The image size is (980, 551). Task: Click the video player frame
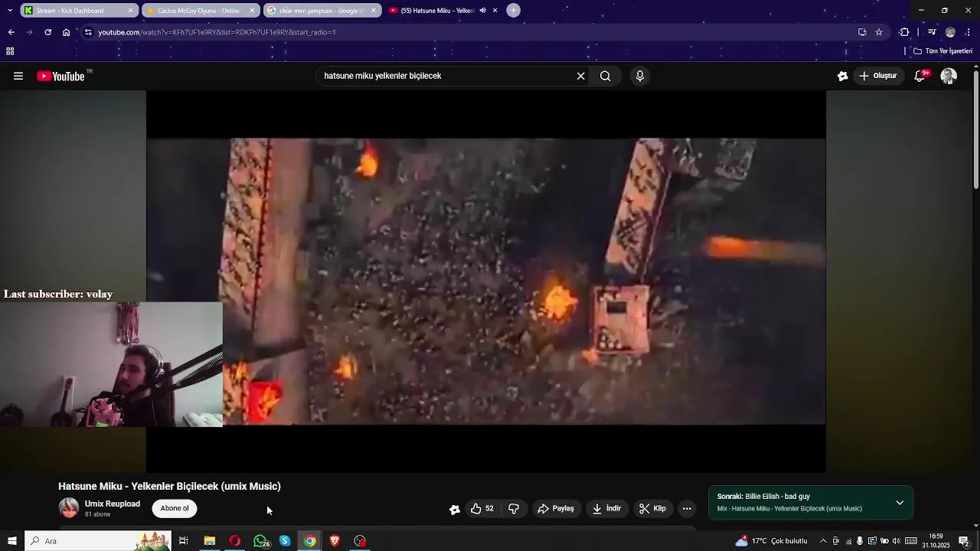(x=486, y=282)
